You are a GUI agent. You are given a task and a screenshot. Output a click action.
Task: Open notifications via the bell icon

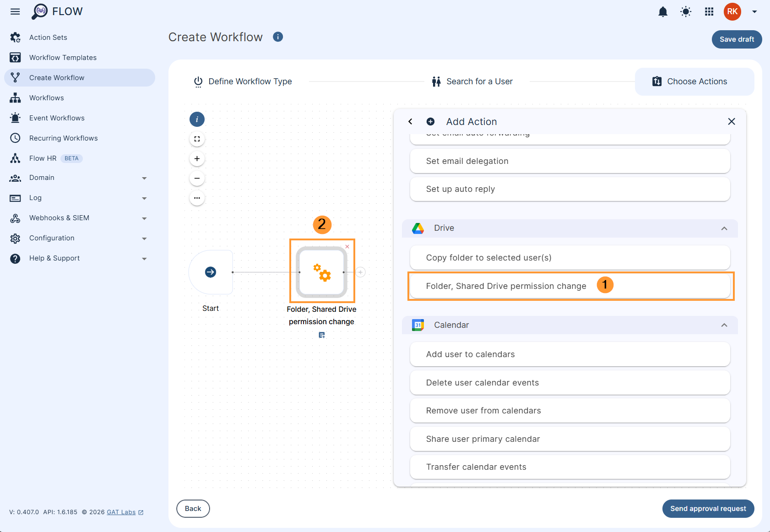(662, 11)
